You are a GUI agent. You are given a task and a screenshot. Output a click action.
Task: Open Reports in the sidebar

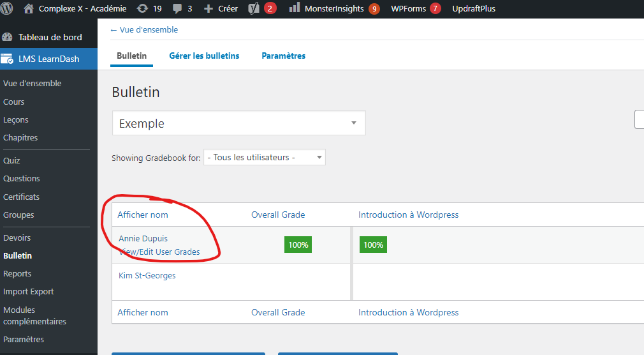[x=17, y=273]
